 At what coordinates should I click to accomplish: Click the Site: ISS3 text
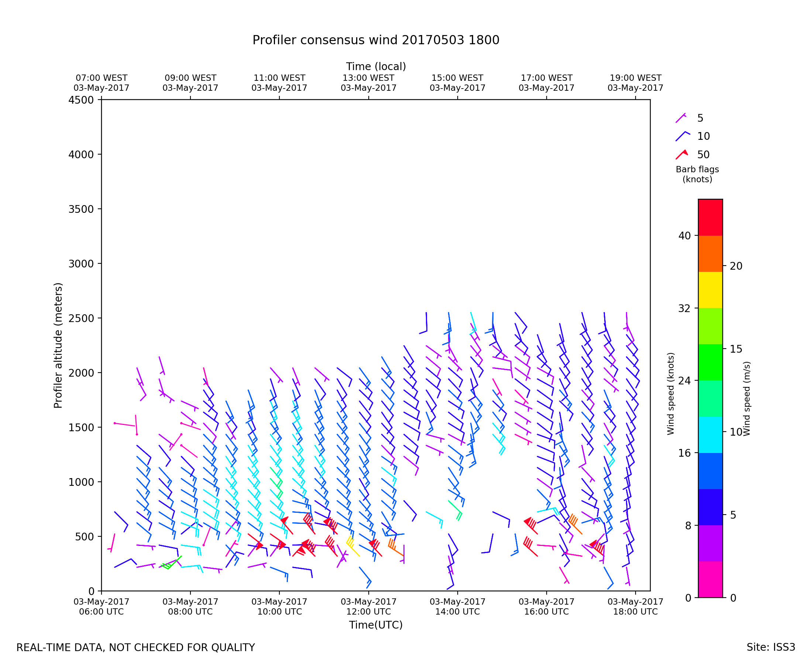771,647
